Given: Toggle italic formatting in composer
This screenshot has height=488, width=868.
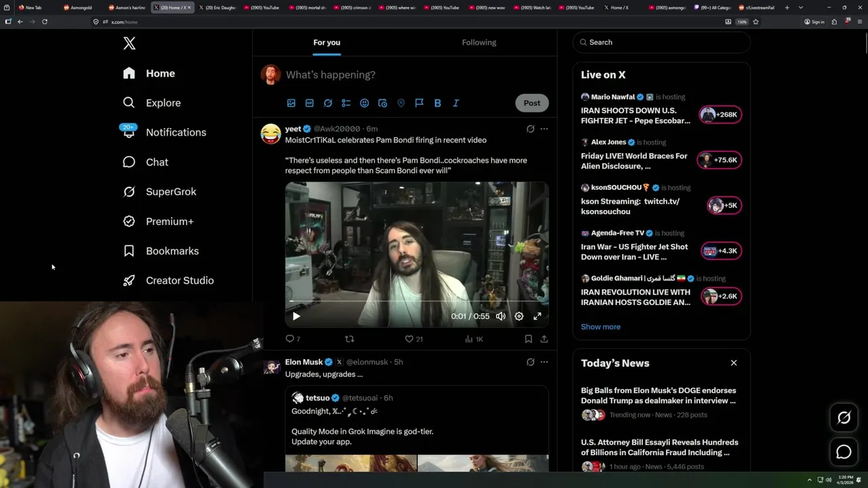Looking at the screenshot, I should (x=456, y=103).
